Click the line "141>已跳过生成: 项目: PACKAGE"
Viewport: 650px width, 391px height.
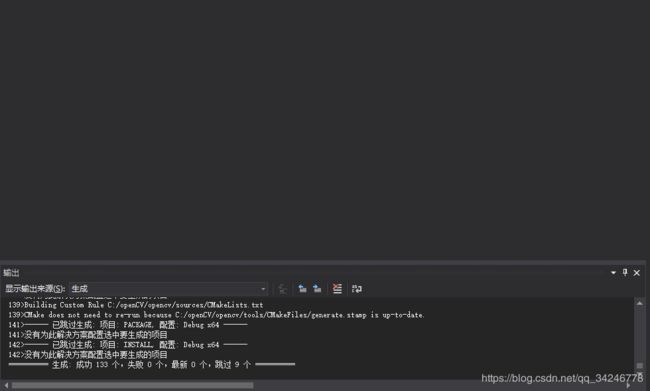point(128,325)
